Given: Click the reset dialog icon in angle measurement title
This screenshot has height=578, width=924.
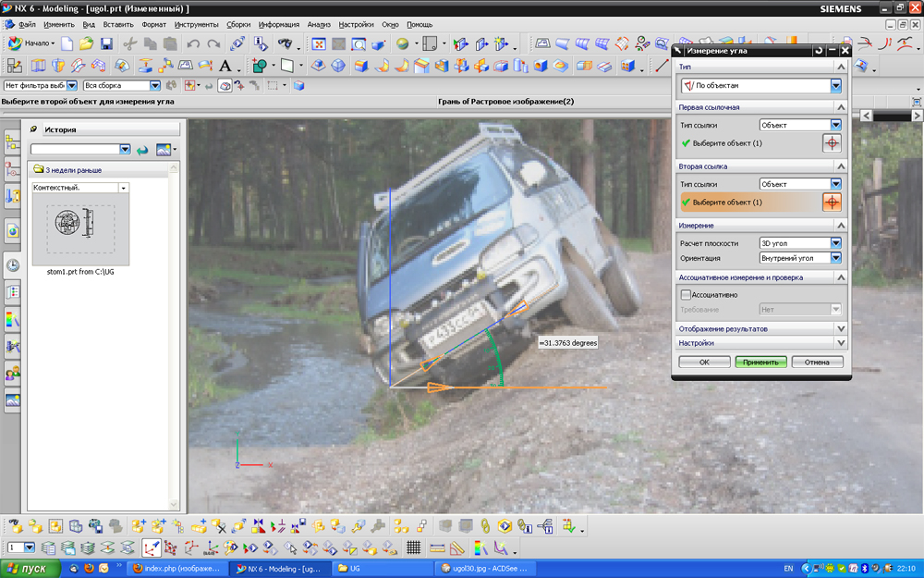Looking at the screenshot, I should point(819,51).
